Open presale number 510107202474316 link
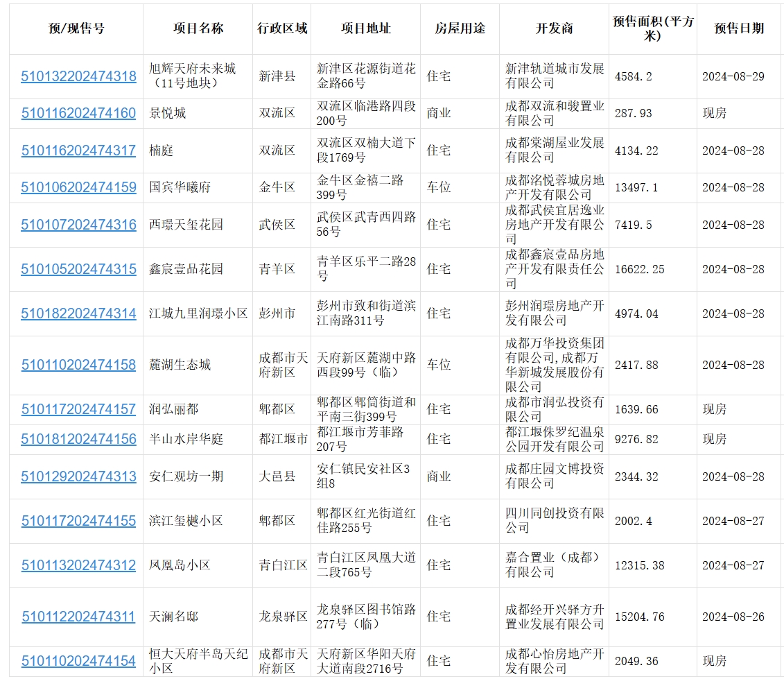This screenshot has width=784, height=679. (x=78, y=225)
